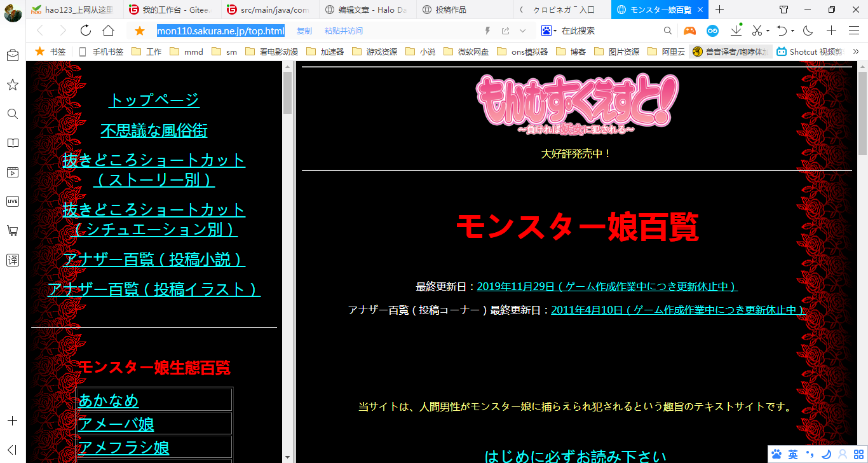Open the inbox icon in sidebar
This screenshot has width=868, height=463.
13,55
